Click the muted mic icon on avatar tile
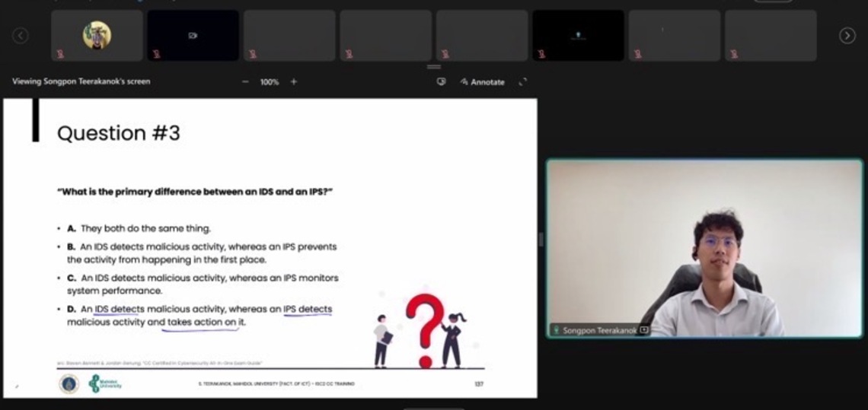The width and height of the screenshot is (868, 410). pyautogui.click(x=59, y=54)
